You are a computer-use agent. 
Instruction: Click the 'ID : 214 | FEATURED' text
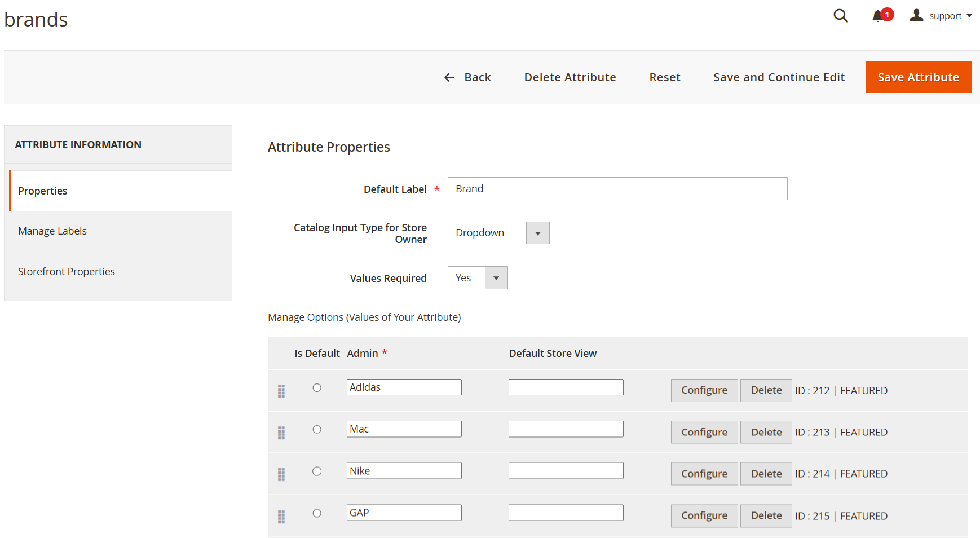pyautogui.click(x=841, y=474)
